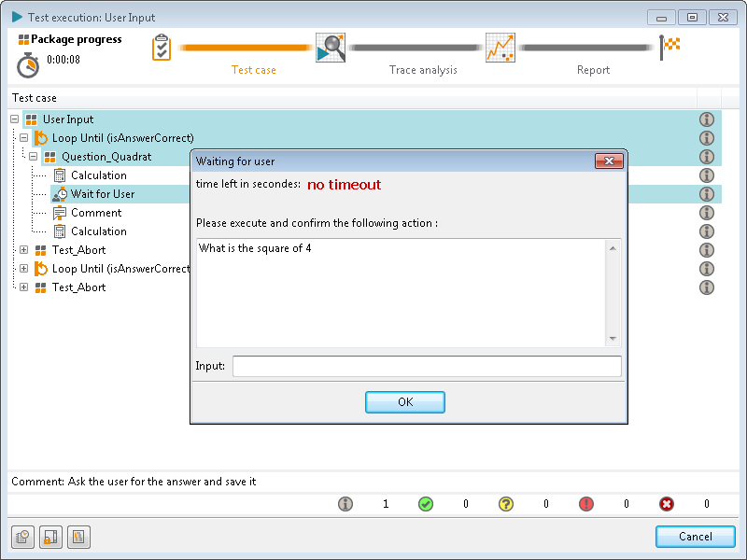The image size is (747, 560).
Task: Click the line chart icon after Trace analysis bar
Action: [500, 48]
